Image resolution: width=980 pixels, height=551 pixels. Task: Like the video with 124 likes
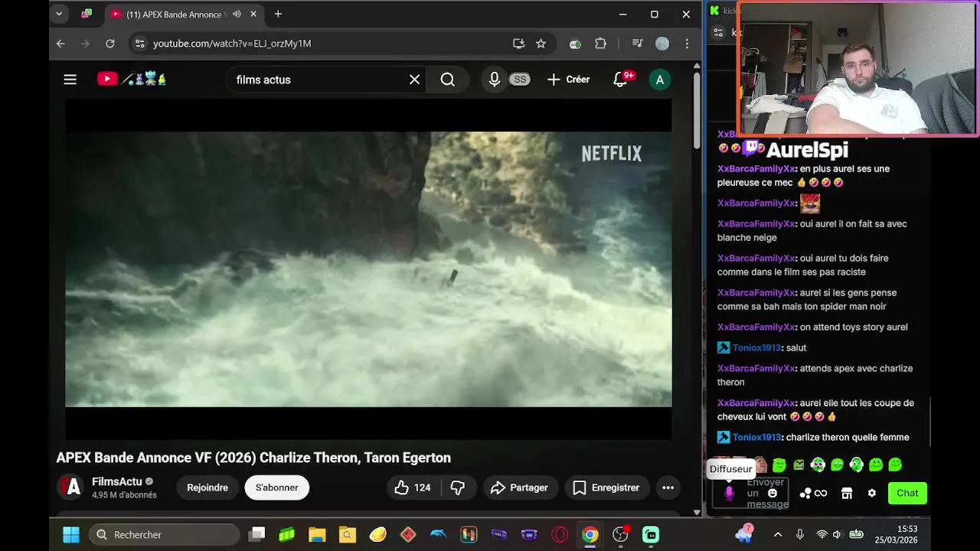(412, 487)
